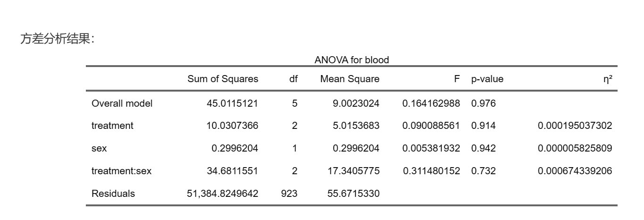Click the Sum of Squares column header
644x220 pixels.
point(223,79)
